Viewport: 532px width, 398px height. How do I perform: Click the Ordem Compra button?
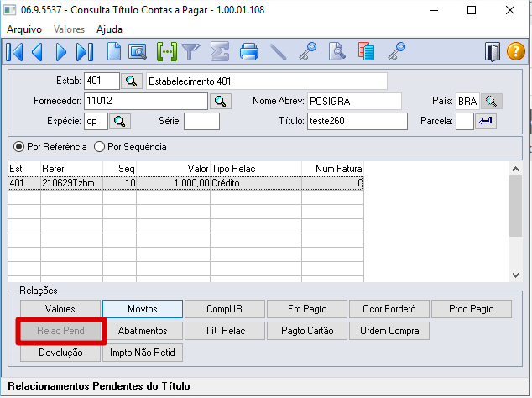(389, 331)
